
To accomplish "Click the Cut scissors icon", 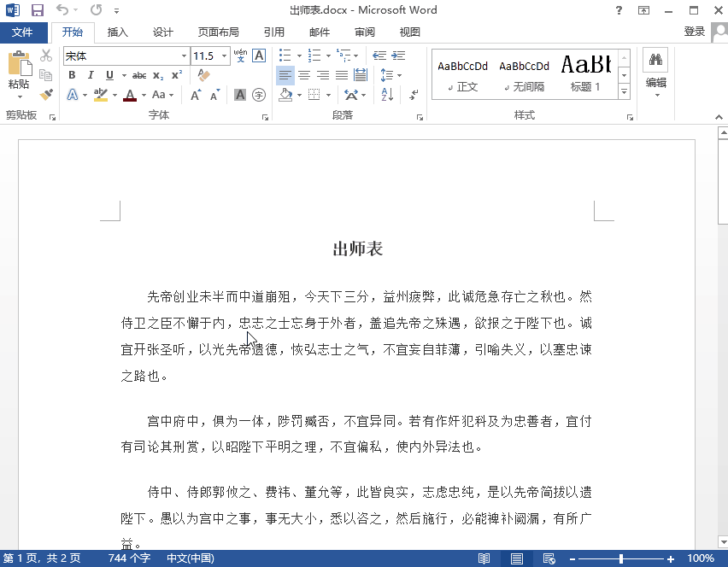I will click(x=45, y=56).
